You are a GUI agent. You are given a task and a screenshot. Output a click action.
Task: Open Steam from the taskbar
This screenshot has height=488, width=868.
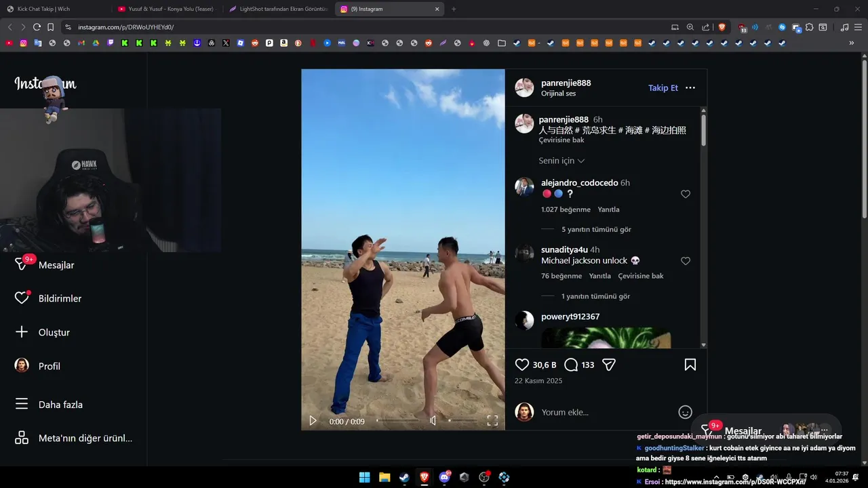coord(404,477)
